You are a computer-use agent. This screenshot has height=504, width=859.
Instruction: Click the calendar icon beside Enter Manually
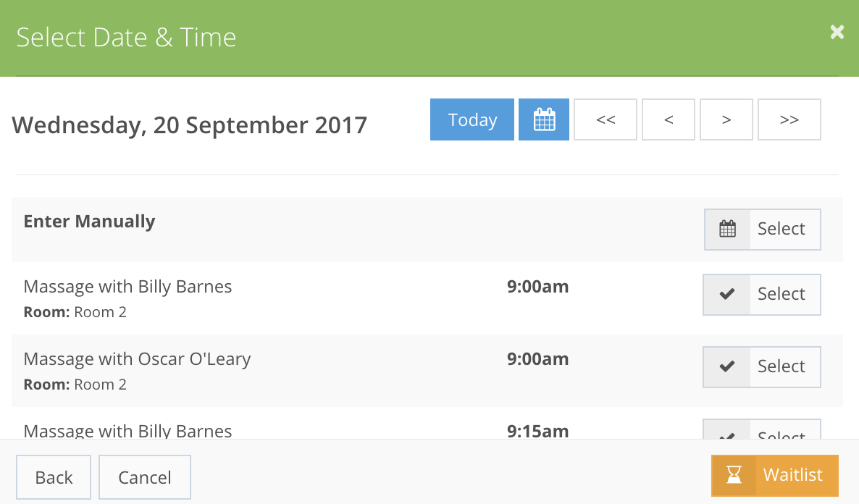(x=727, y=229)
